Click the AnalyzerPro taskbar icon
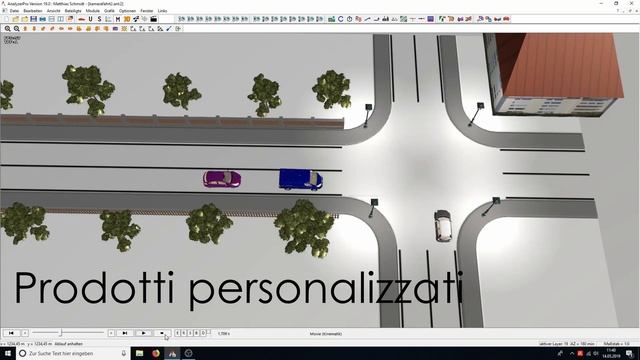This screenshot has height=360, width=640. point(172,353)
